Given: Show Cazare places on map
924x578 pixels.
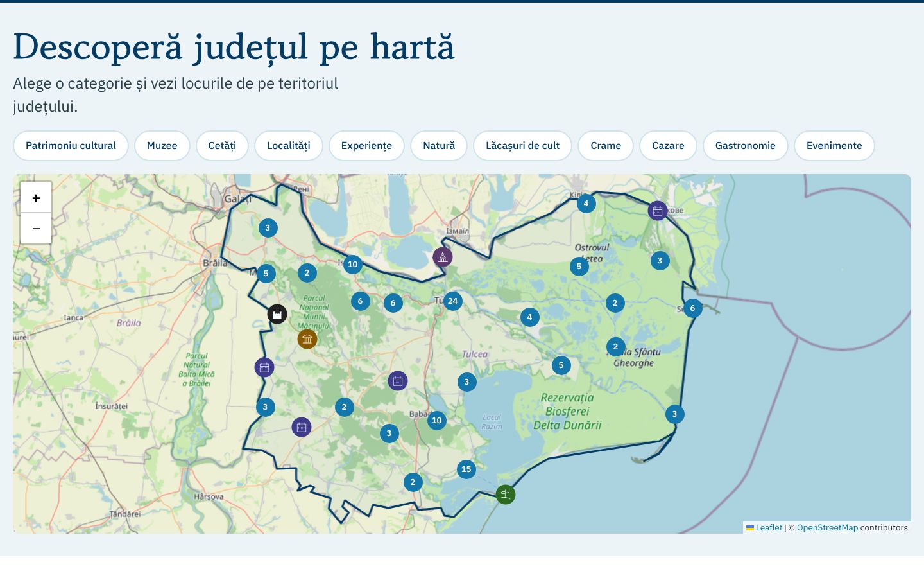Looking at the screenshot, I should pyautogui.click(x=668, y=146).
